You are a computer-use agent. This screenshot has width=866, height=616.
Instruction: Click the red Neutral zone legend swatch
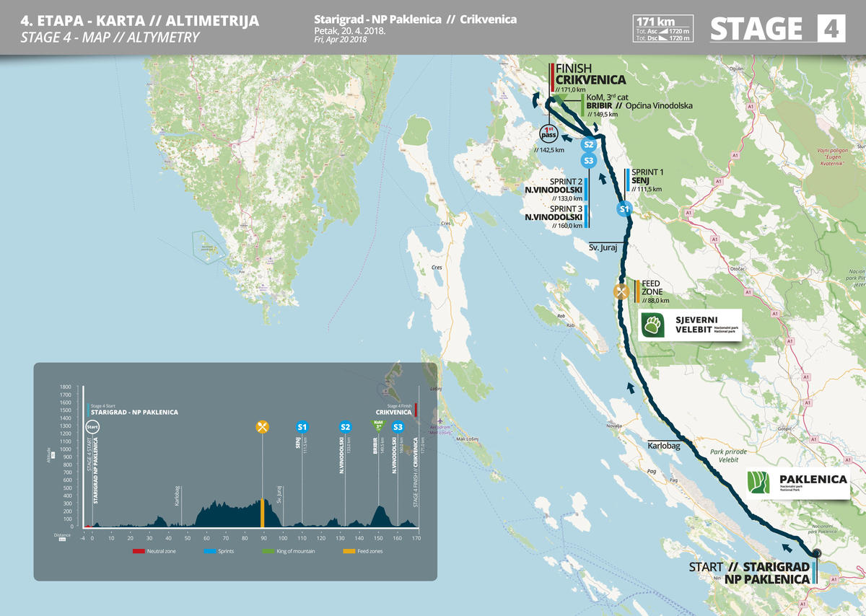click(x=139, y=551)
